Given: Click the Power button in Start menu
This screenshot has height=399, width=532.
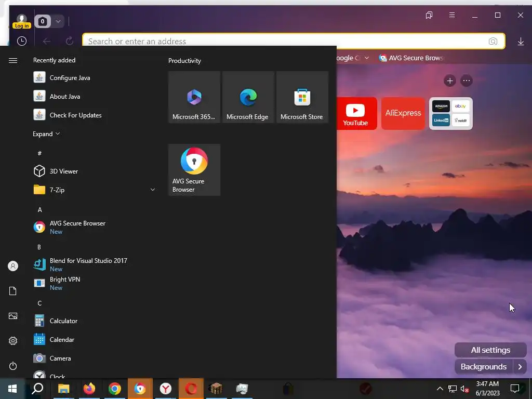Looking at the screenshot, I should coord(13,366).
